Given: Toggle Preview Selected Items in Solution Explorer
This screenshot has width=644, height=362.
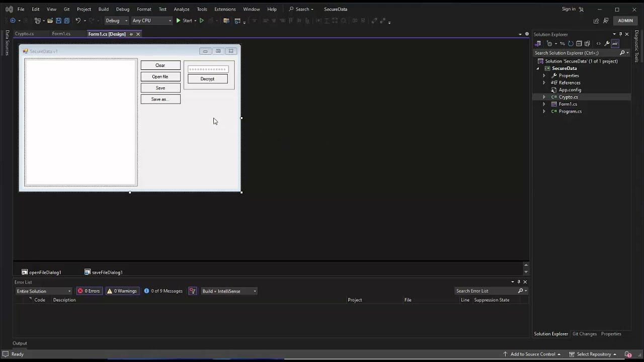Looking at the screenshot, I should point(615,44).
